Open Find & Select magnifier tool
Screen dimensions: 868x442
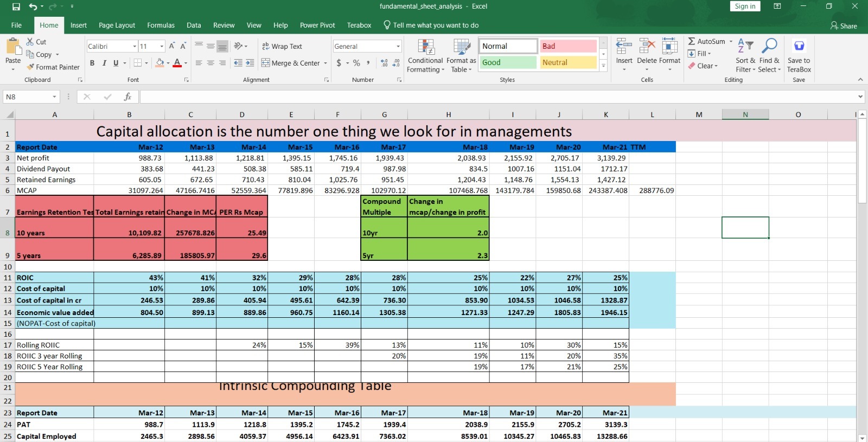(769, 47)
